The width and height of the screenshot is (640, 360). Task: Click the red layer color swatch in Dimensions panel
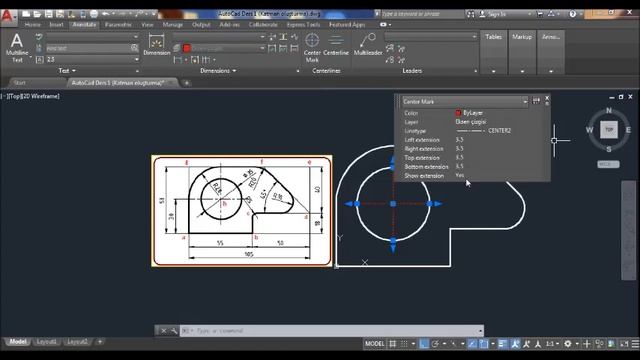pyautogui.click(x=187, y=48)
